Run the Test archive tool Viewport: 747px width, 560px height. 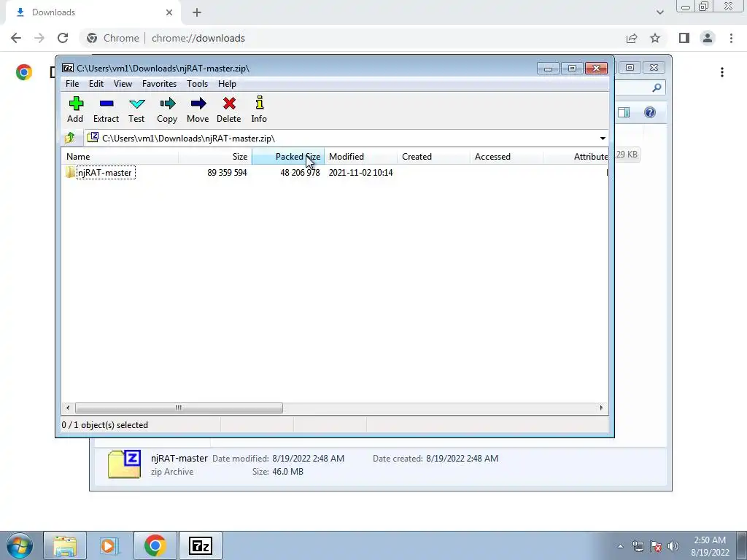[x=136, y=109]
